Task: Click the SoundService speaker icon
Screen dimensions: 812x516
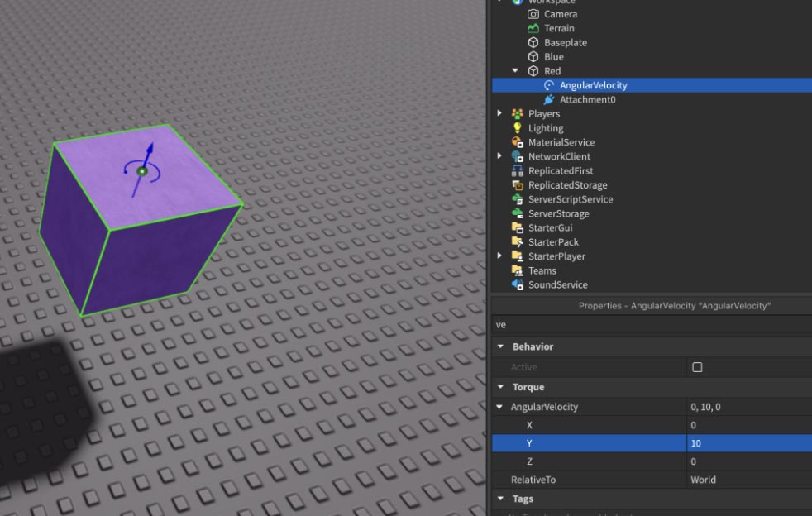Action: [x=518, y=284]
